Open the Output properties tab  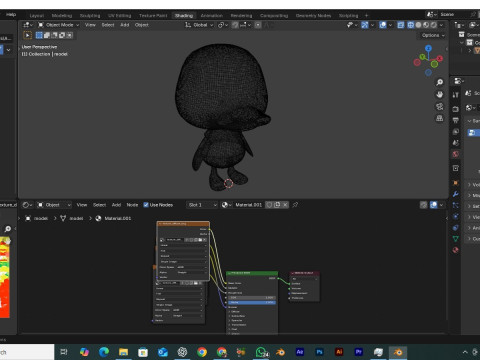click(456, 120)
